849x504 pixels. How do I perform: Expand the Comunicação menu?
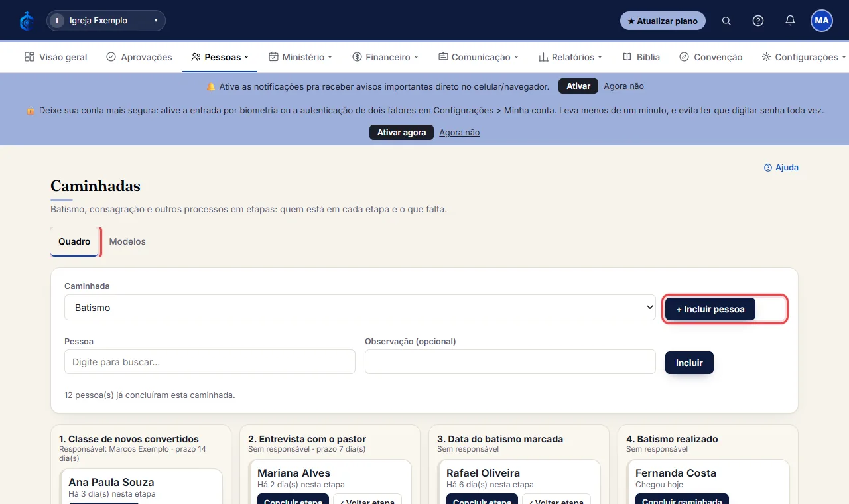pos(479,57)
